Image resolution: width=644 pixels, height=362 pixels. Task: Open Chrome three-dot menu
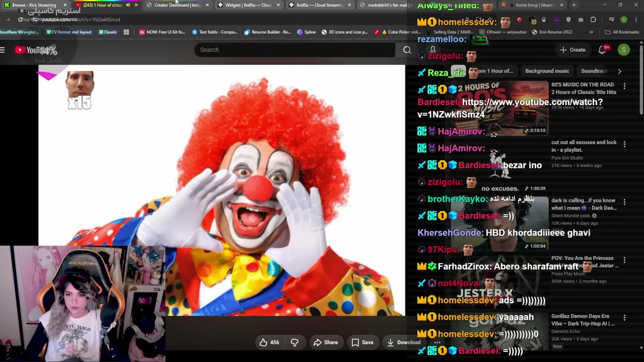coord(635,20)
